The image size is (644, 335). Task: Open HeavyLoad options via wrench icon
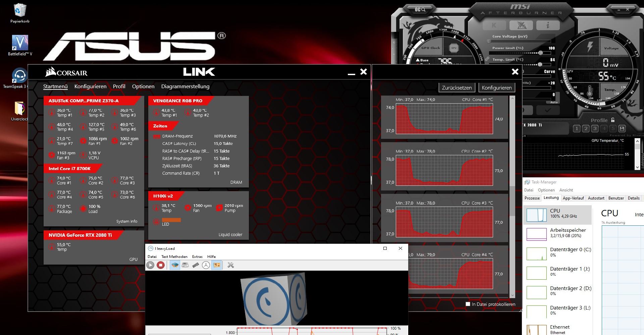tap(230, 265)
